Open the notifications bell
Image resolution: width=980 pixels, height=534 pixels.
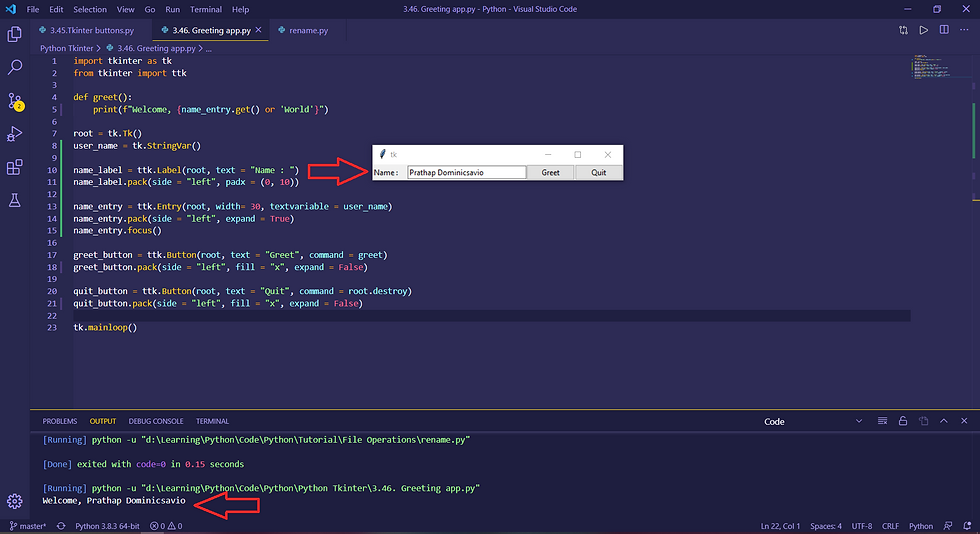click(968, 526)
